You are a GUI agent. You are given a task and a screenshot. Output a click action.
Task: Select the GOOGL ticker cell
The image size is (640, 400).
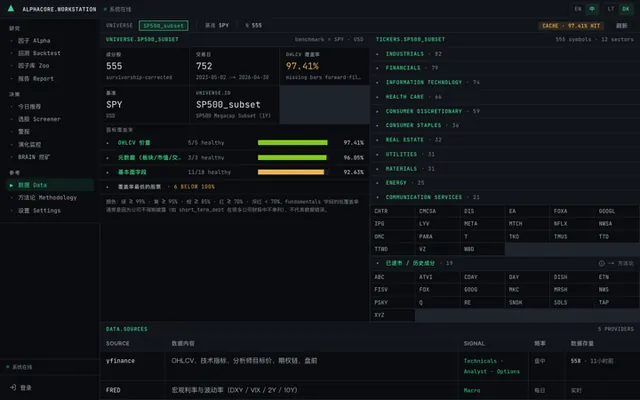(618, 211)
